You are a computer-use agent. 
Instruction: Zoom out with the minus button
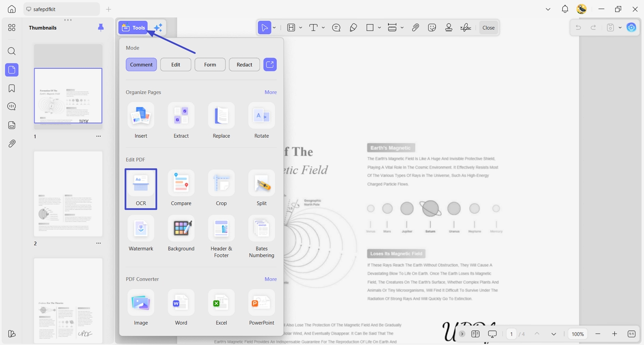pyautogui.click(x=598, y=334)
